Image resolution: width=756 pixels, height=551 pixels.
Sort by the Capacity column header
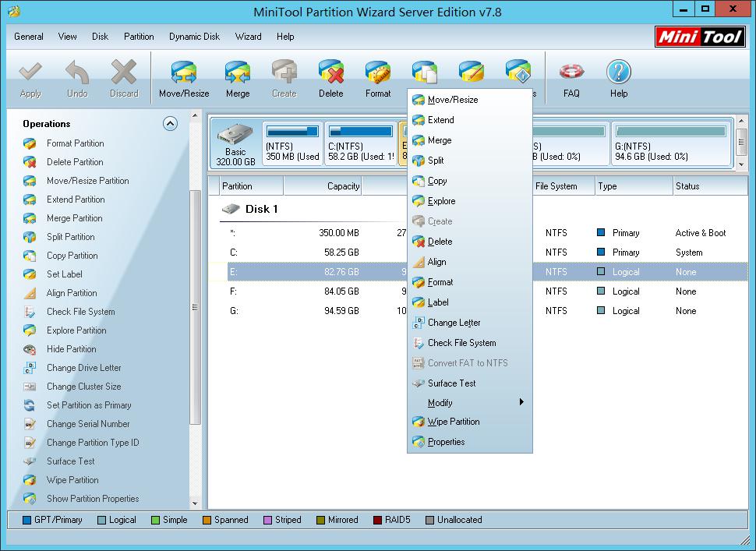pyautogui.click(x=323, y=186)
